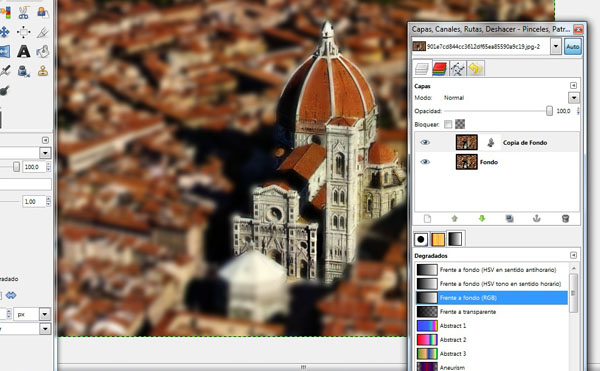Hide the Copia de Fondo layer

point(425,142)
